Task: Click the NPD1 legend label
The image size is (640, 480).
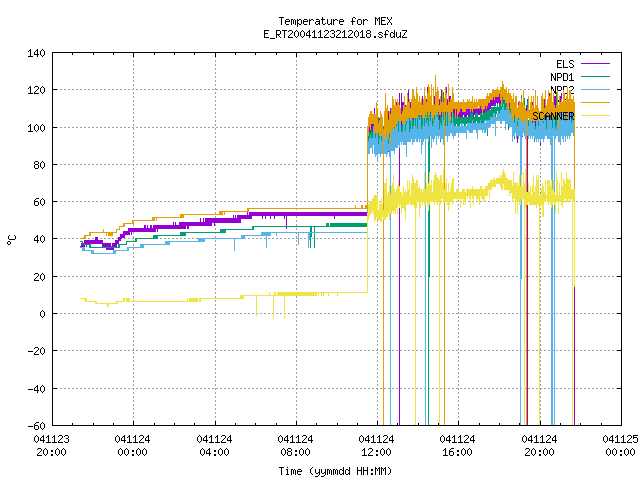Action: tap(562, 77)
